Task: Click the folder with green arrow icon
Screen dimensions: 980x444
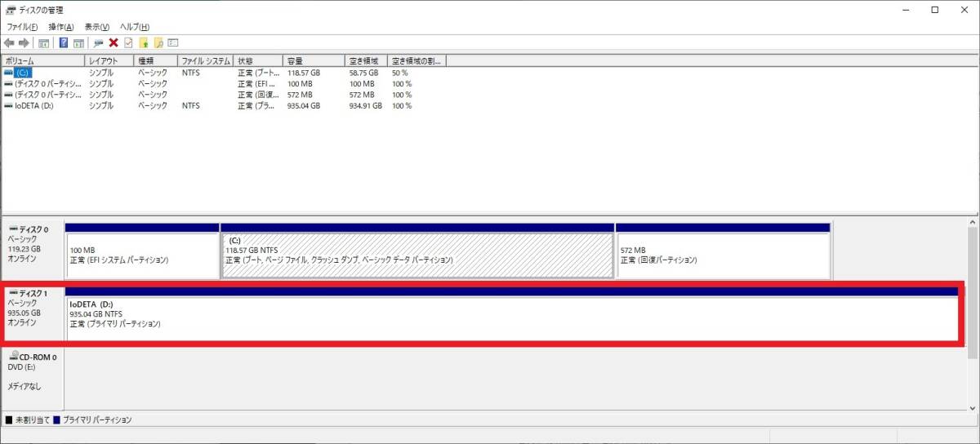Action: coord(144,42)
